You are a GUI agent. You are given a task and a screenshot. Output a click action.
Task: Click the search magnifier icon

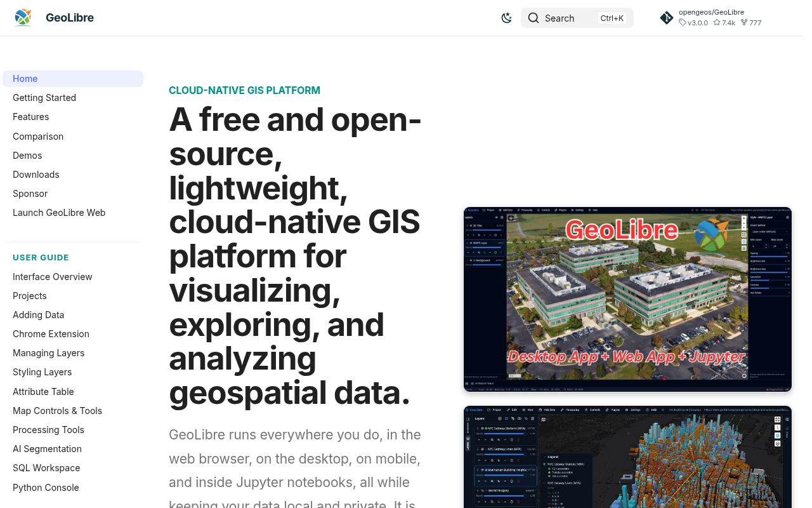point(534,18)
